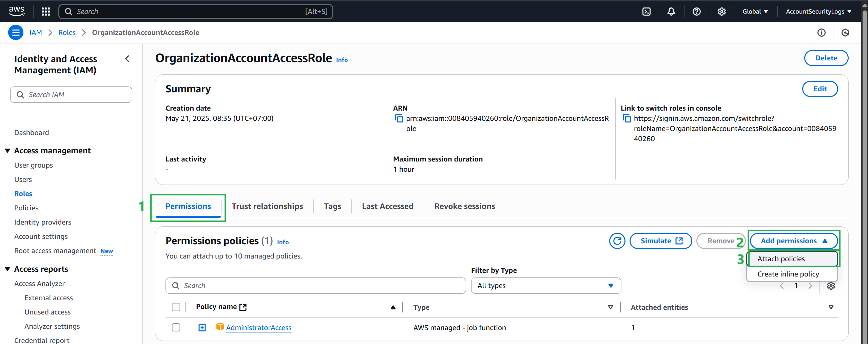Click the Delete role button
Viewport: 868px width, 344px height.
click(826, 58)
